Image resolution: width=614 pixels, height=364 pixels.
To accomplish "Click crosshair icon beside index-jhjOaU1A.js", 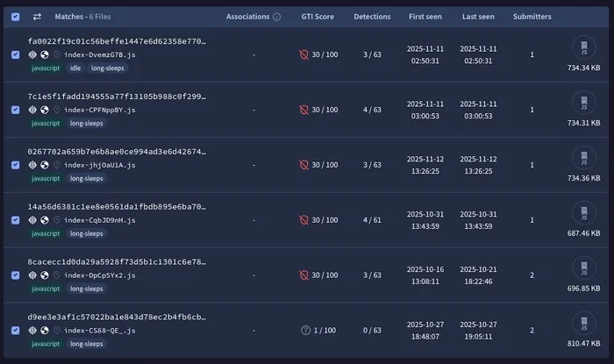I will (32, 165).
